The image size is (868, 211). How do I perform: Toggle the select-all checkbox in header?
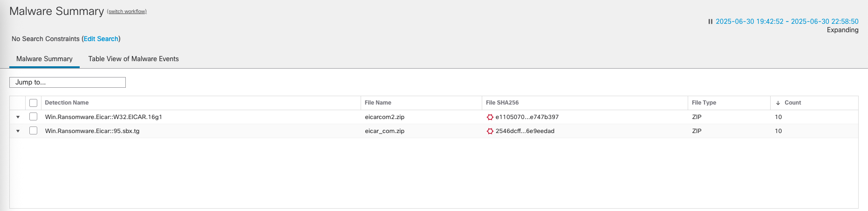coord(33,103)
